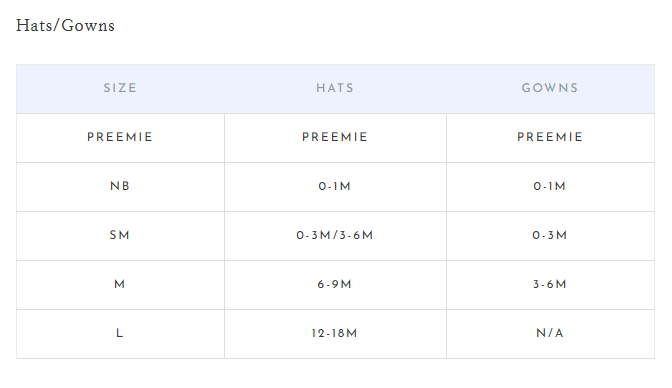Select the SIZE column header

(120, 88)
